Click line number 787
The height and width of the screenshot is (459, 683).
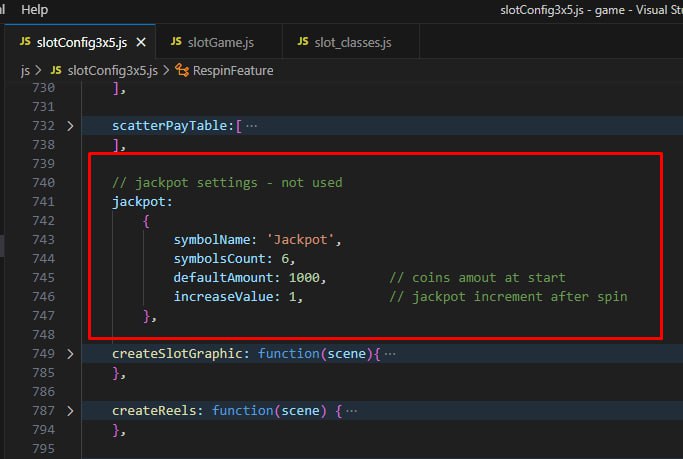(x=44, y=411)
